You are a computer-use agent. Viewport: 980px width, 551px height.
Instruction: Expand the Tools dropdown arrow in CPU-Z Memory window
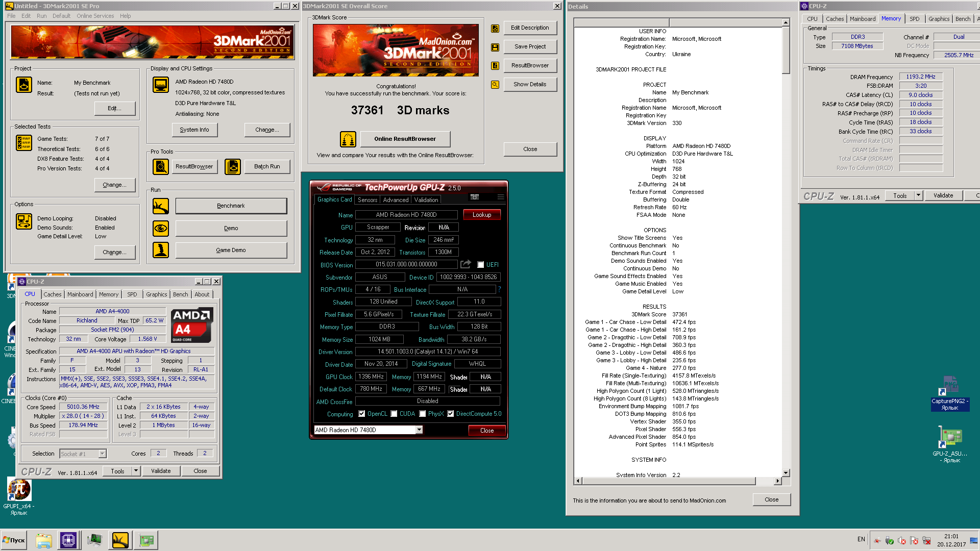tap(918, 195)
